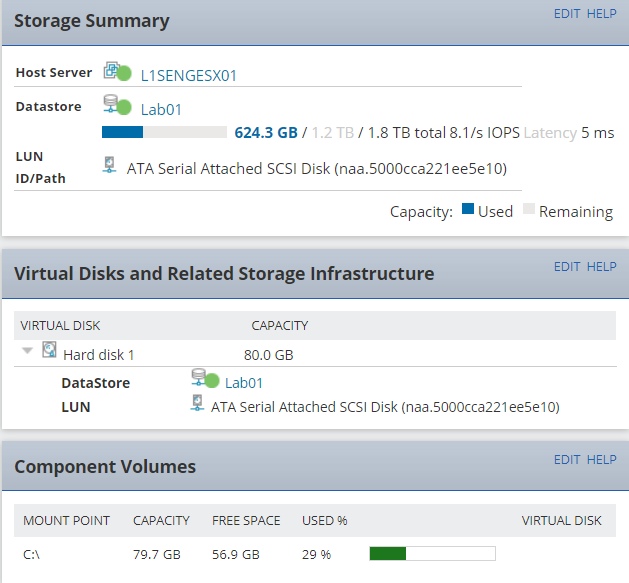Open the L1SENGESX01 host server link
629x583 pixels.
(188, 75)
